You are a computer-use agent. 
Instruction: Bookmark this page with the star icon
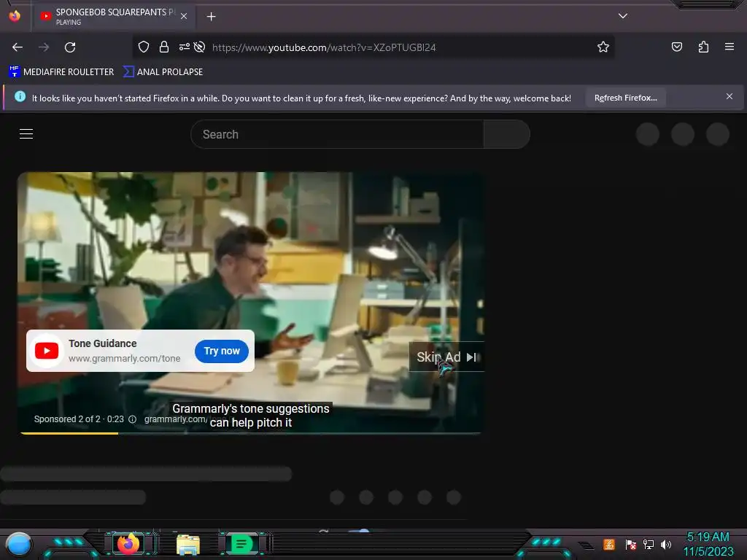point(603,47)
